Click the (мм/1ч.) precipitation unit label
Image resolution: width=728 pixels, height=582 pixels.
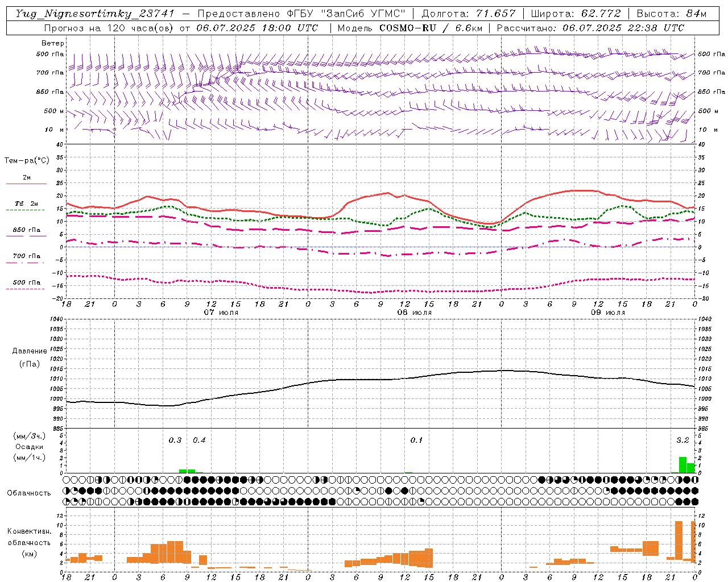pos(30,458)
